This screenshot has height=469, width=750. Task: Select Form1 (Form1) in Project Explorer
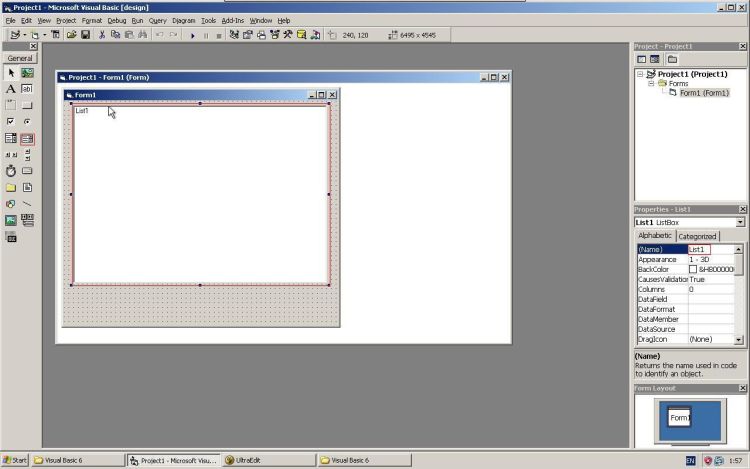(704, 93)
